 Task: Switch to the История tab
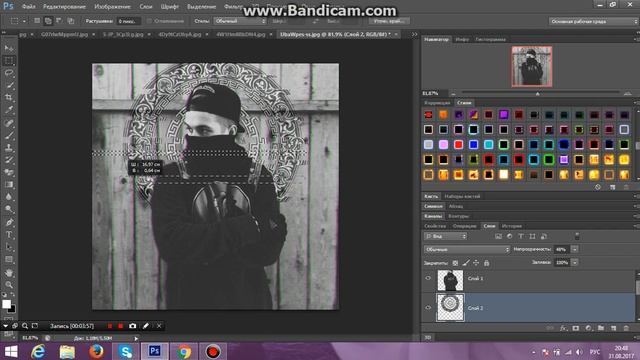[x=512, y=226]
